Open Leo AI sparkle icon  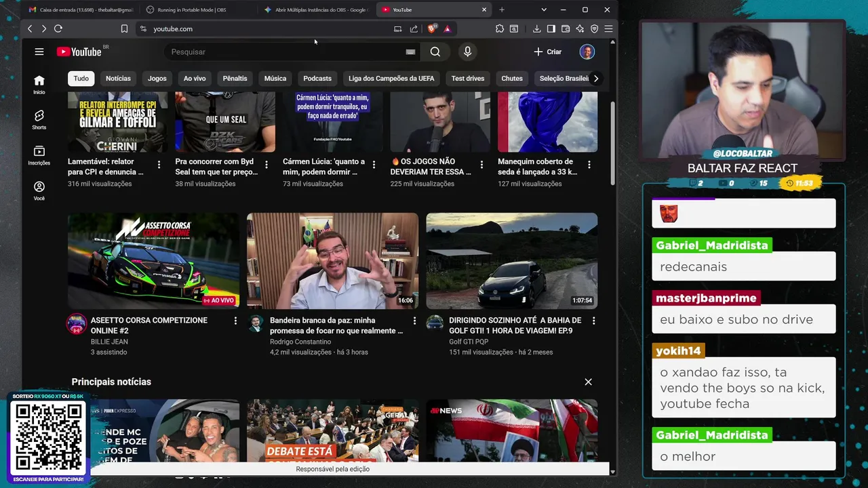(x=580, y=28)
